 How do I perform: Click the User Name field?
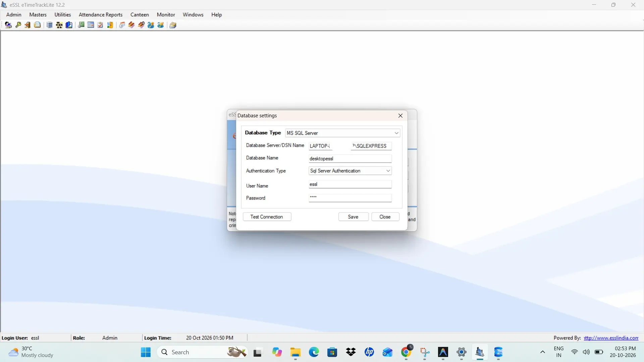[x=350, y=184]
